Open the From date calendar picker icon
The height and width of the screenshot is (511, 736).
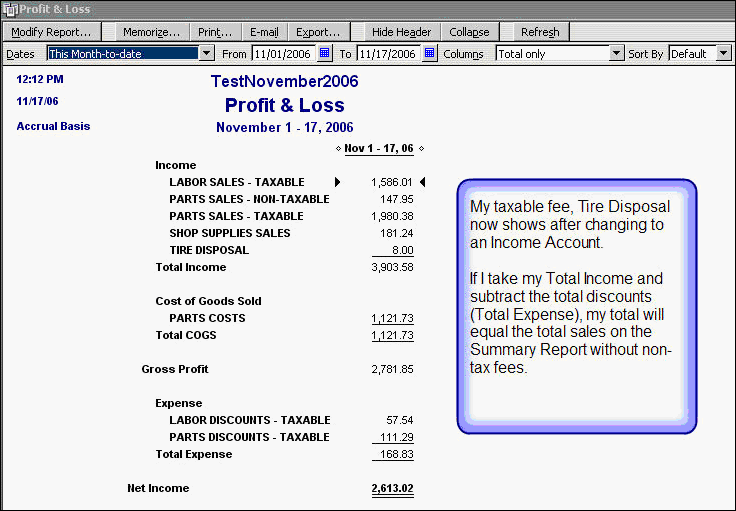tap(324, 53)
